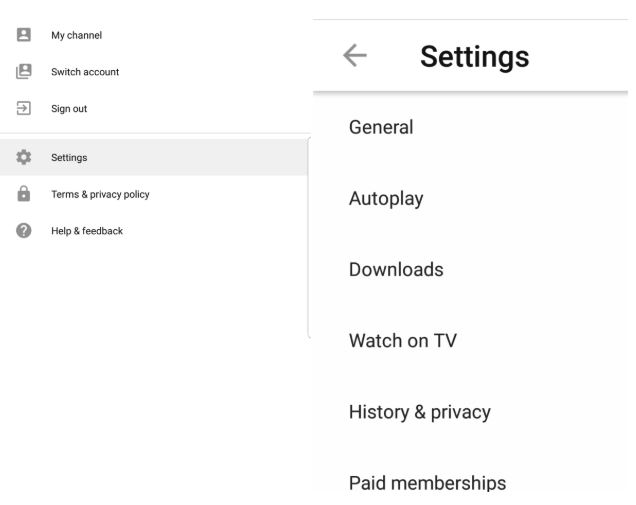Go back using the arrow beside Settings
This screenshot has width=636, height=505.
355,55
